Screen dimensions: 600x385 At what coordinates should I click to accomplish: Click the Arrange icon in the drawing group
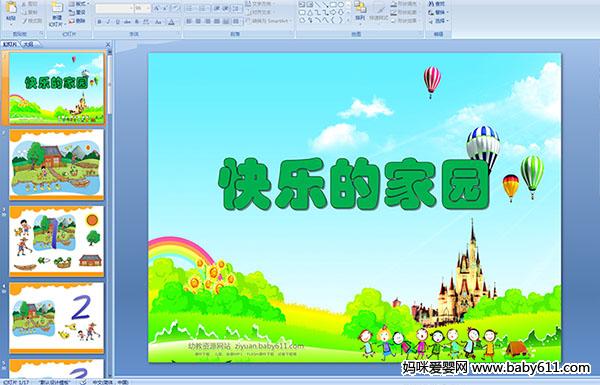point(360,8)
